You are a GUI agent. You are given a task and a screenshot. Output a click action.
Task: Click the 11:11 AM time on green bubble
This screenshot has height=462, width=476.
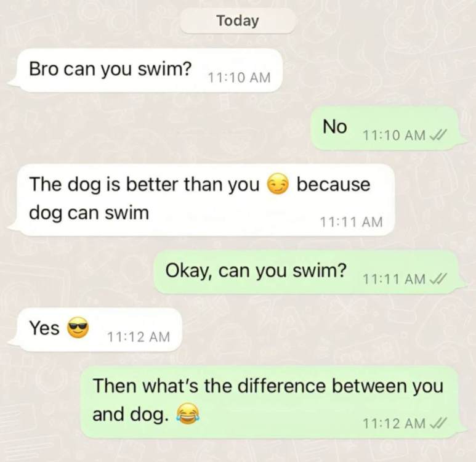[394, 278]
